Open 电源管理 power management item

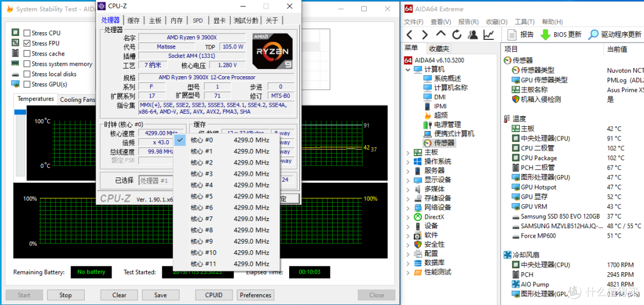(x=442, y=125)
